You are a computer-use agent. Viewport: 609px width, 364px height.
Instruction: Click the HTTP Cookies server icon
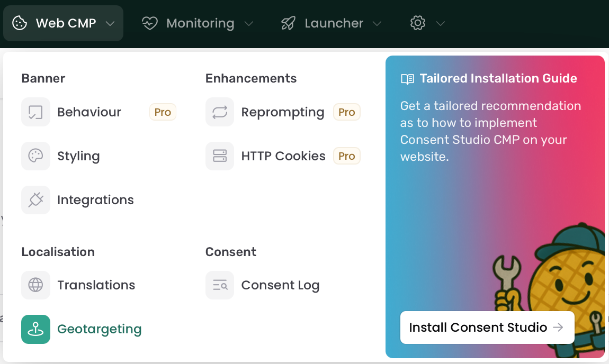coord(220,156)
